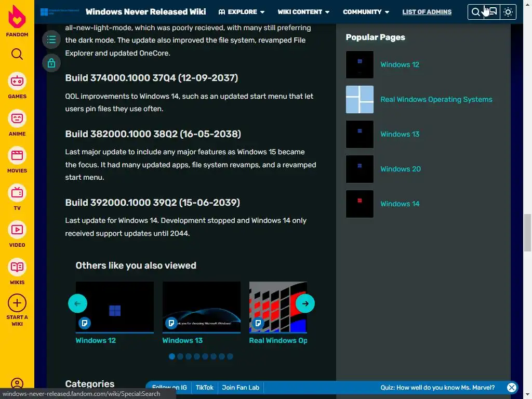Expand the Explore dropdown menu
Screen dimensions: 532x399
[x=241, y=12]
